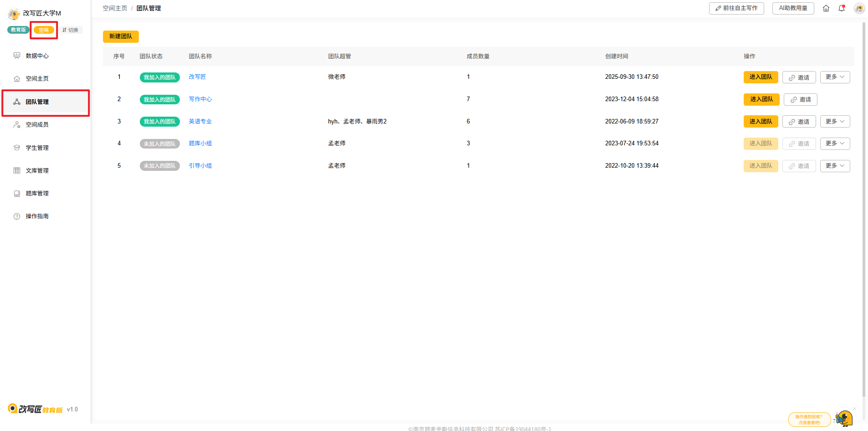Expand 更多 dropdown for 英语专业 team
Image resolution: width=868 pixels, height=431 pixels.
(x=835, y=122)
